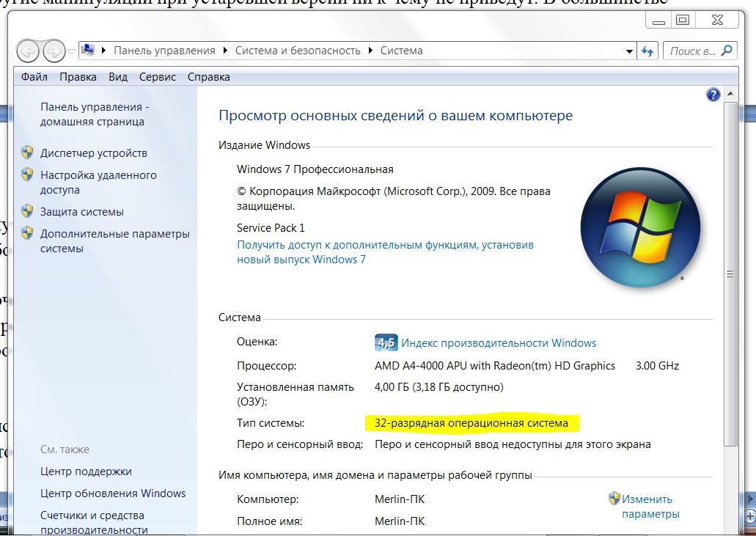This screenshot has height=536, width=756.
Task: Open the recent pages dropdown arrow
Action: click(71, 51)
